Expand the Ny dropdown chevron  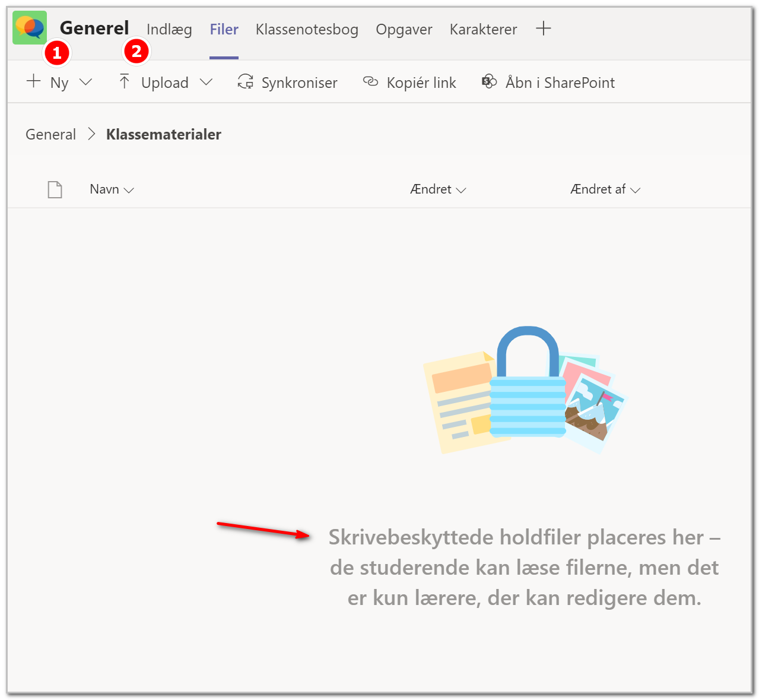click(85, 82)
